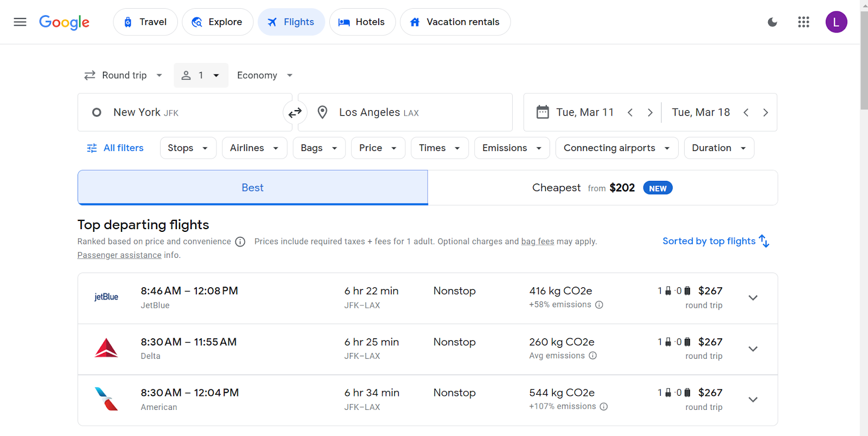Click the origin circle icon in New York field
Screen dimensions: 868x436
[97, 112]
